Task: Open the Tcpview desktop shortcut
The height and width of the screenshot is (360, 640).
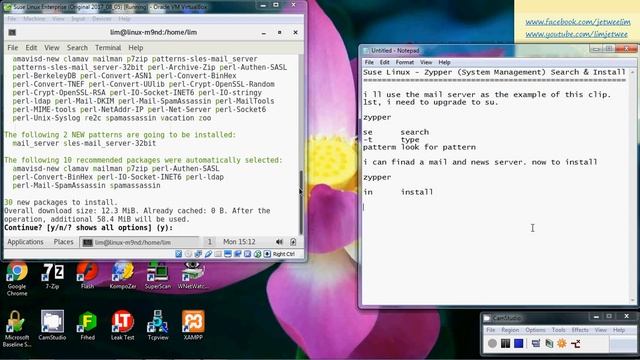Action: 158,326
